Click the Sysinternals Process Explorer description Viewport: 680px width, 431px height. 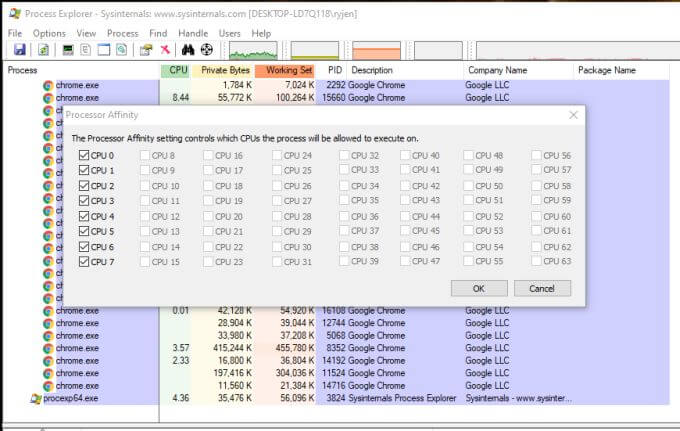[x=402, y=398]
